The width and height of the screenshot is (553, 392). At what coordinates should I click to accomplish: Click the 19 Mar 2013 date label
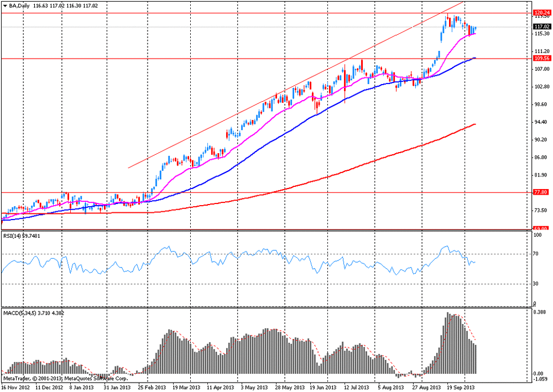(186, 388)
